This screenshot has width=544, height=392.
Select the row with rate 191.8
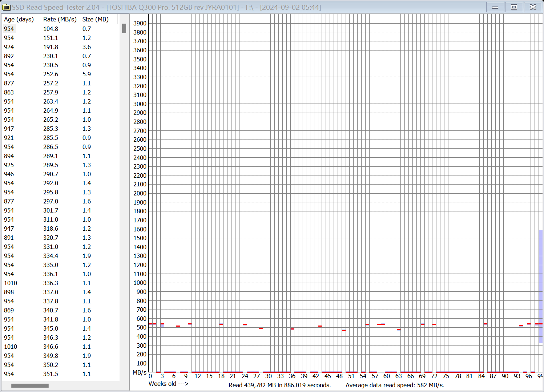(x=61, y=47)
